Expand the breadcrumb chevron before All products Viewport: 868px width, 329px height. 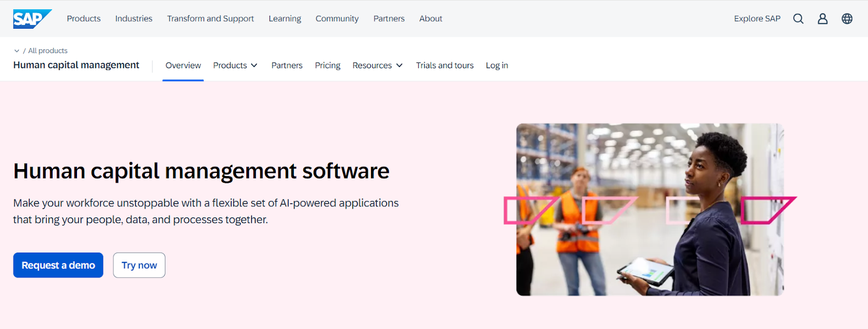[x=17, y=51]
